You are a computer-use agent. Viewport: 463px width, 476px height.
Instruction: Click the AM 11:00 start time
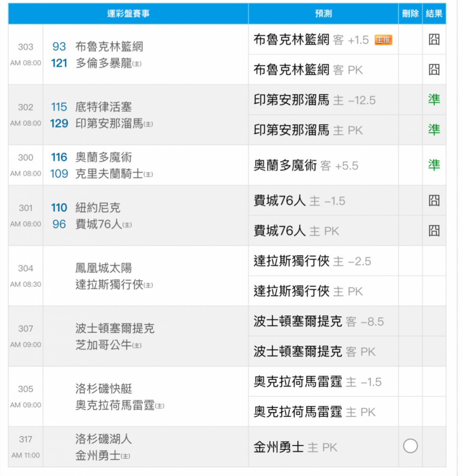(x=26, y=456)
